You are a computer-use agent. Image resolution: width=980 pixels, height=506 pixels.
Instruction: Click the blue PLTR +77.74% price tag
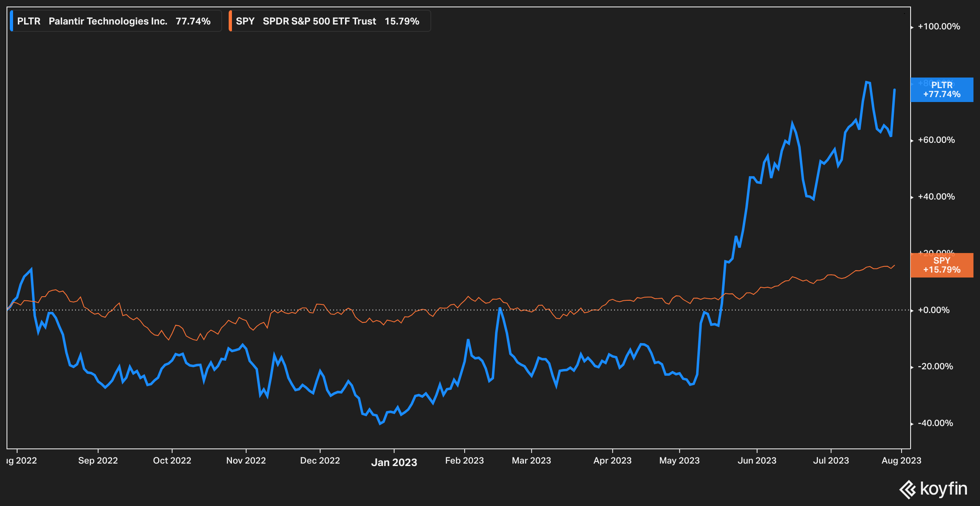942,90
